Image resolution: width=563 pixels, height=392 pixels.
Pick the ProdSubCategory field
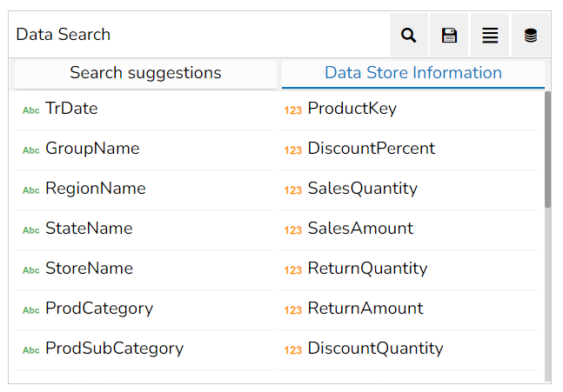[x=145, y=349]
